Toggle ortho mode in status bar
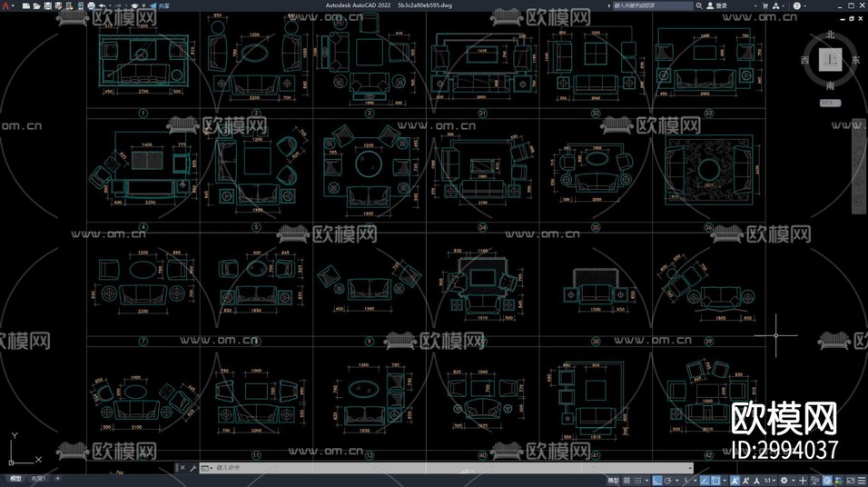 coord(657,481)
